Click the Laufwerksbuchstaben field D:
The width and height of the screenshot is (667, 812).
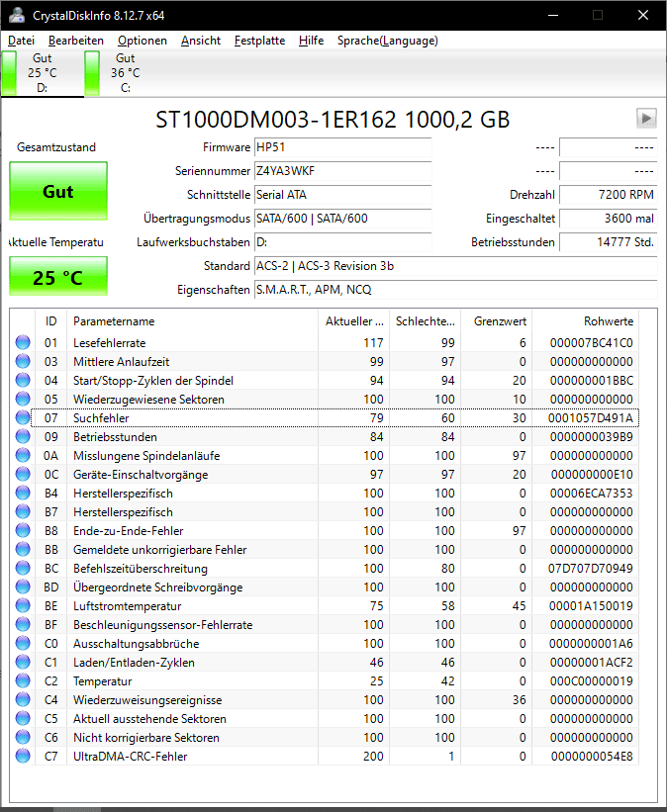343,242
